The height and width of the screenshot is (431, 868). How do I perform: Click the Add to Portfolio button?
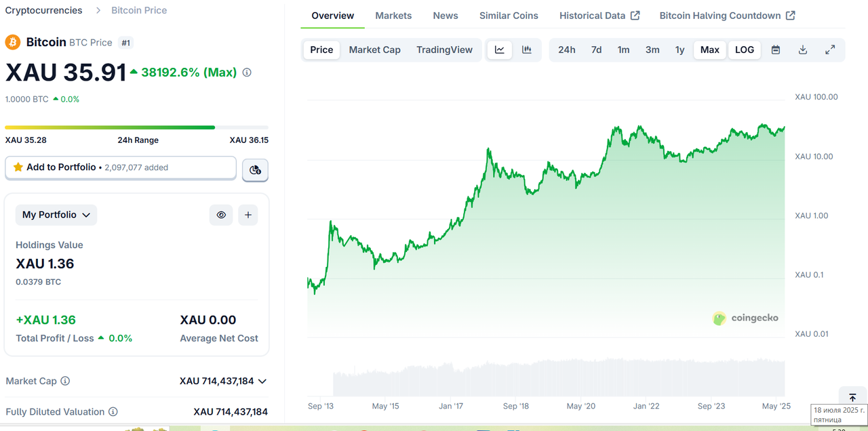[x=121, y=167]
